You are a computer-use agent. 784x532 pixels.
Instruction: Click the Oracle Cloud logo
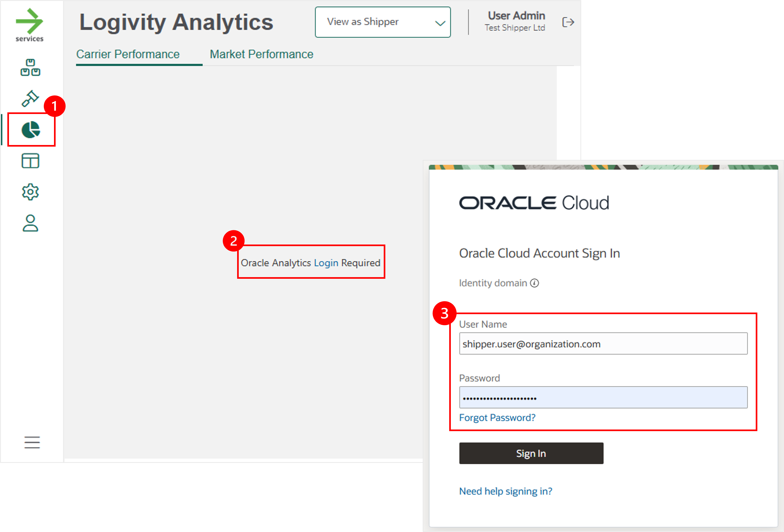point(534,203)
